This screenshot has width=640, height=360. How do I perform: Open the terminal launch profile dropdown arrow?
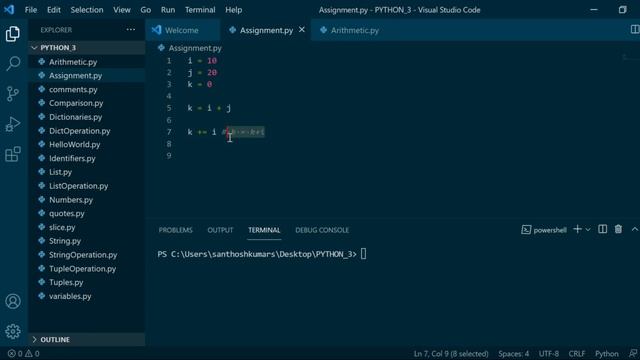588,229
